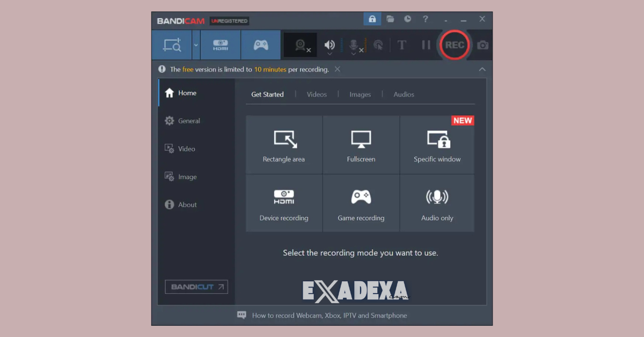
Task: Click the recording schedule clock icon
Action: click(x=408, y=19)
